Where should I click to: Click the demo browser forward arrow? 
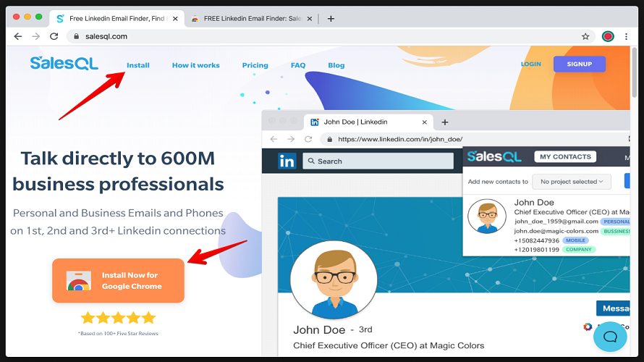coord(291,139)
